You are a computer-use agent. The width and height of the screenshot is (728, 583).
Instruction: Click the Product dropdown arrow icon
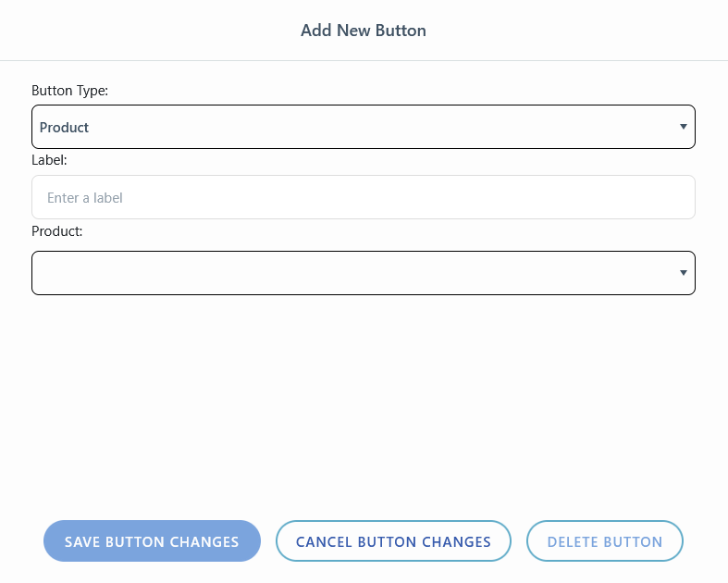(683, 273)
